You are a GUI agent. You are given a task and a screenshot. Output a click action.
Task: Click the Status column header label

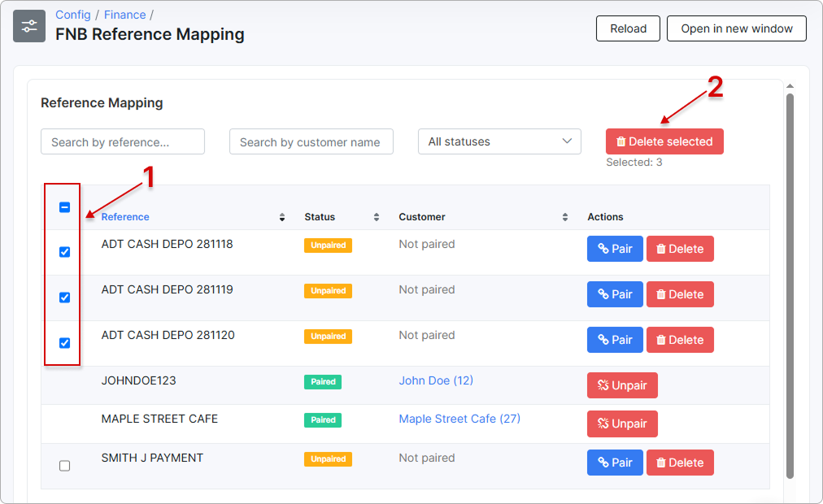[320, 217]
